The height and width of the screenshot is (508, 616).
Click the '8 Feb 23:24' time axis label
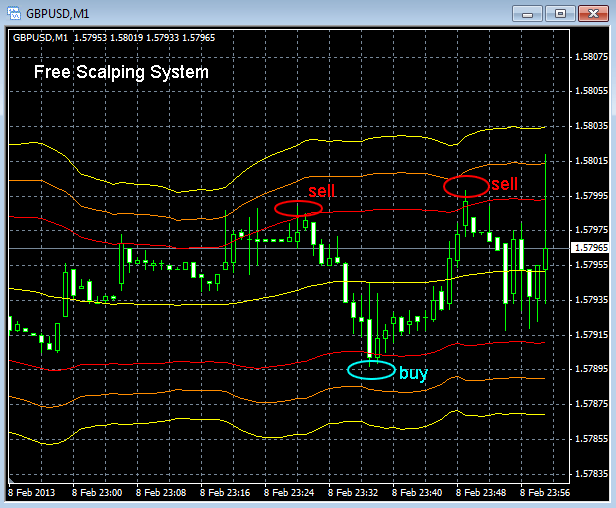289,493
